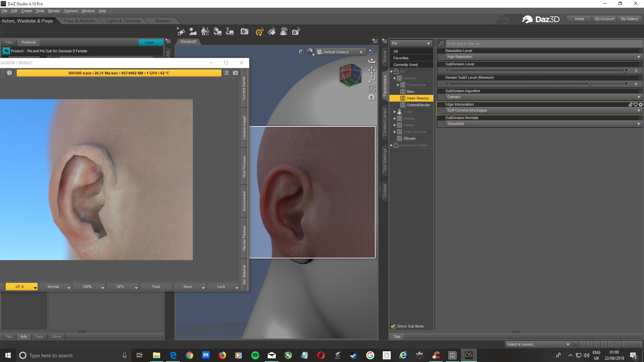Open the Default Camera dropdown
Image resolution: width=644 pixels, height=362 pixels.
click(341, 52)
